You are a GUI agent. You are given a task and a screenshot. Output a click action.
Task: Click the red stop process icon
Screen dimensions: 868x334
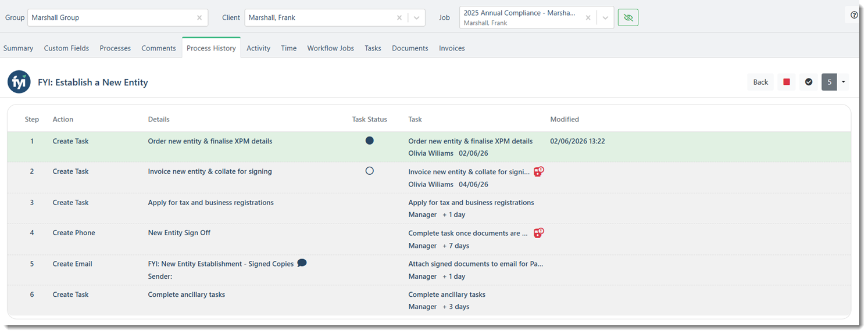pyautogui.click(x=787, y=82)
